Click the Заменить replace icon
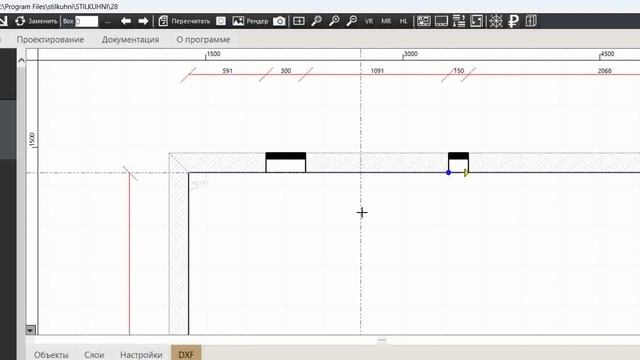The height and width of the screenshot is (360, 640). [x=20, y=21]
